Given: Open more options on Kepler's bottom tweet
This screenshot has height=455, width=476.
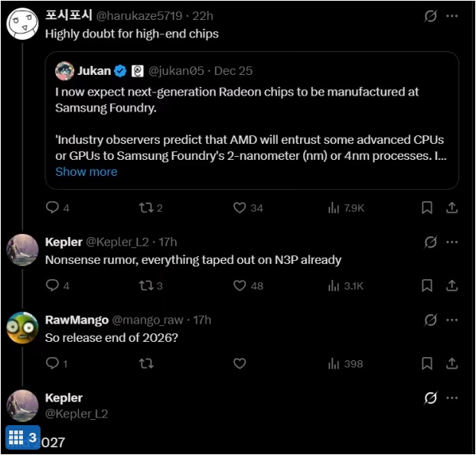Looking at the screenshot, I should [452, 398].
